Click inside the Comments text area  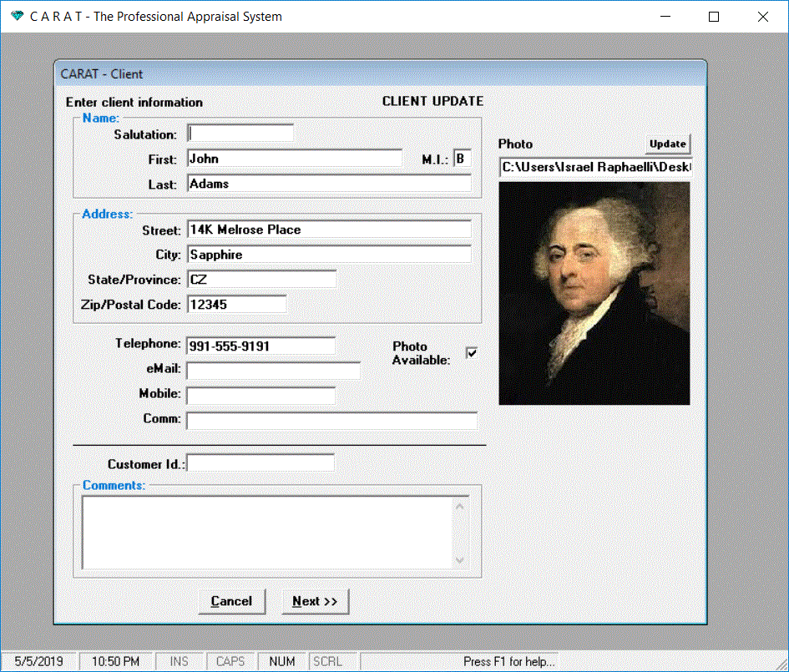[x=267, y=532]
